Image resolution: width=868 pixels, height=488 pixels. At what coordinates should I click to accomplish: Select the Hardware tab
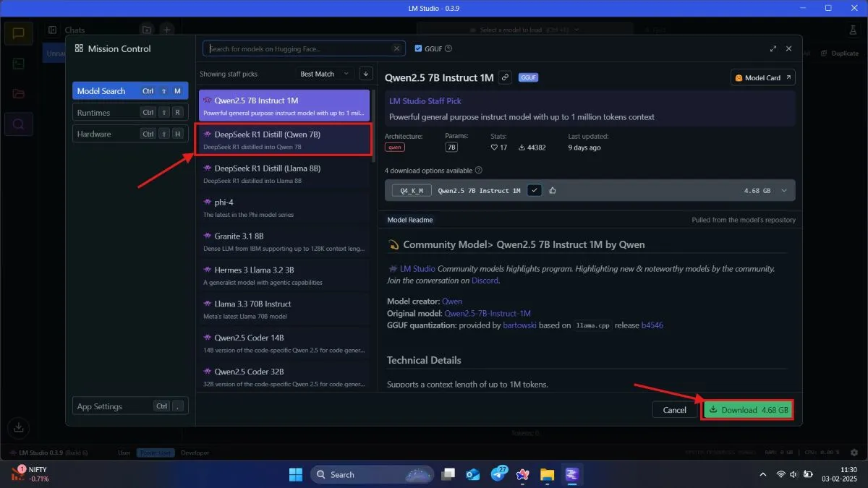pyautogui.click(x=130, y=134)
